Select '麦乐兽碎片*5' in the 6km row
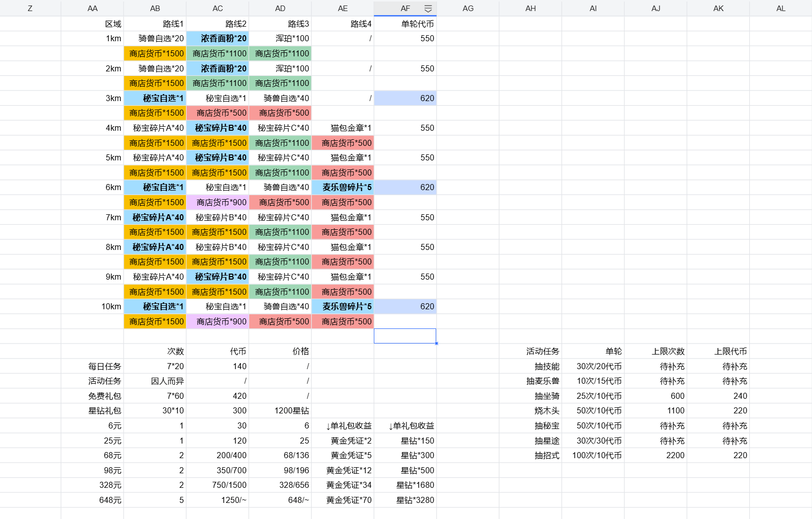The height and width of the screenshot is (519, 812). tap(343, 187)
